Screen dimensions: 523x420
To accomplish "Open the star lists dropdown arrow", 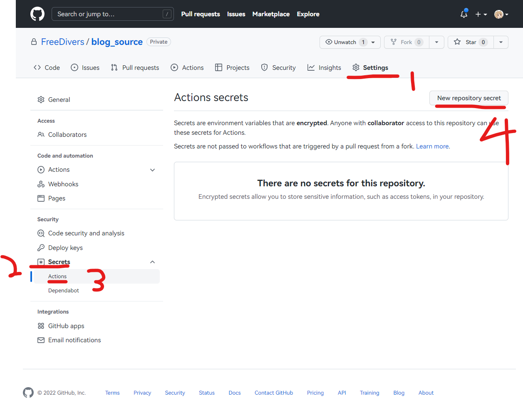I will 501,42.
